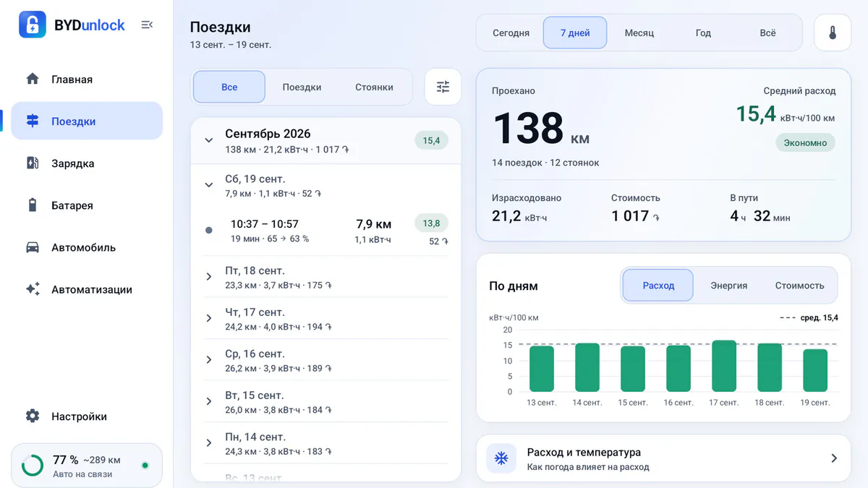Click the 18 сент. chart bar

click(770, 367)
